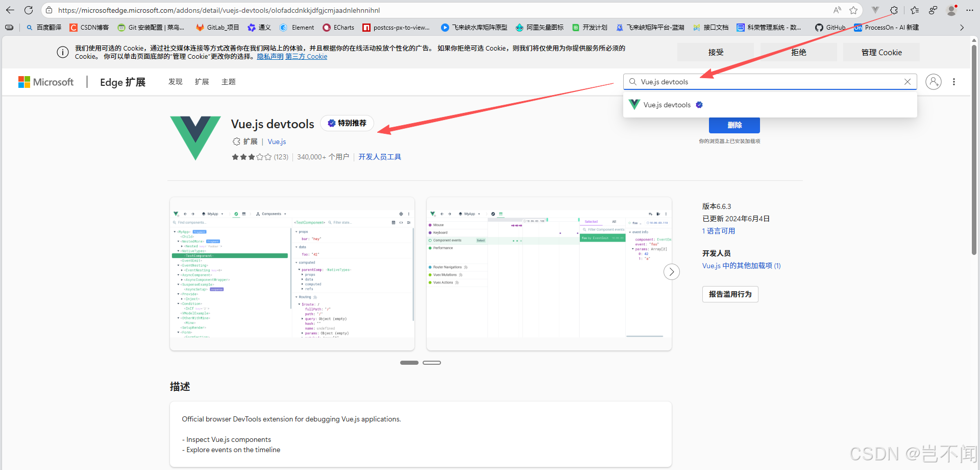
Task: Open the 1 语言可用 link
Action: [x=719, y=231]
